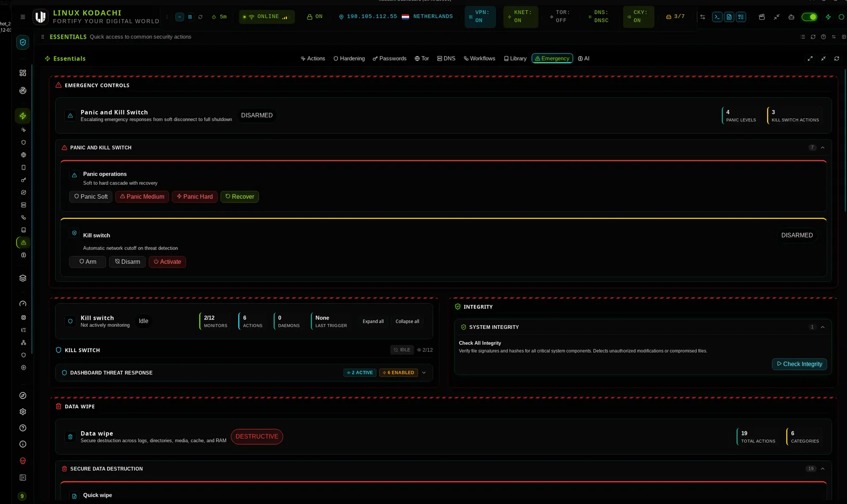
Task: Click the Recover button
Action: [240, 197]
